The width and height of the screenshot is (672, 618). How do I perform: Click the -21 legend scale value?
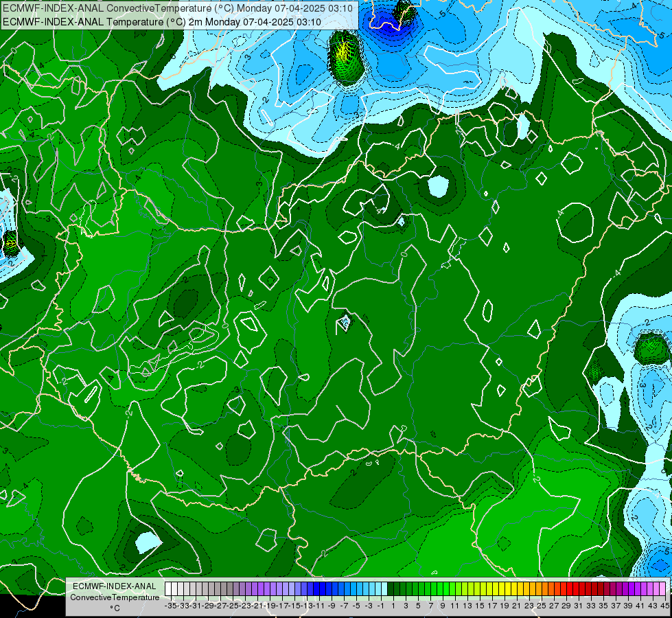click(x=257, y=606)
